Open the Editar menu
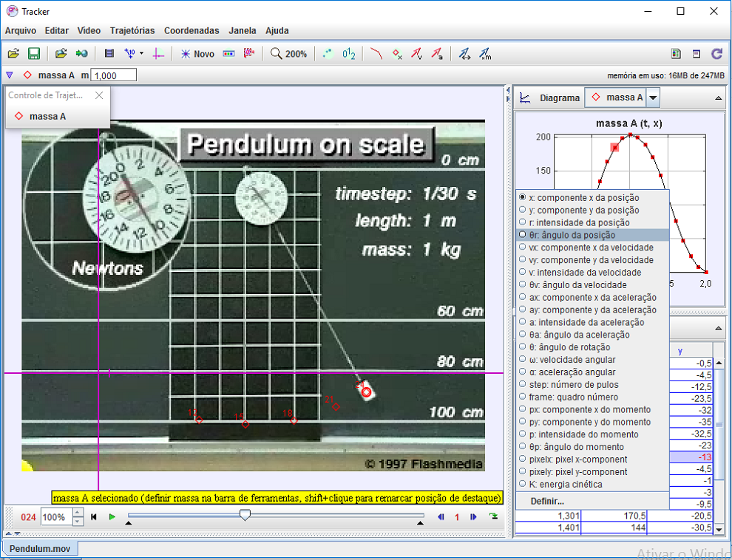This screenshot has height=560, width=732. click(x=56, y=31)
